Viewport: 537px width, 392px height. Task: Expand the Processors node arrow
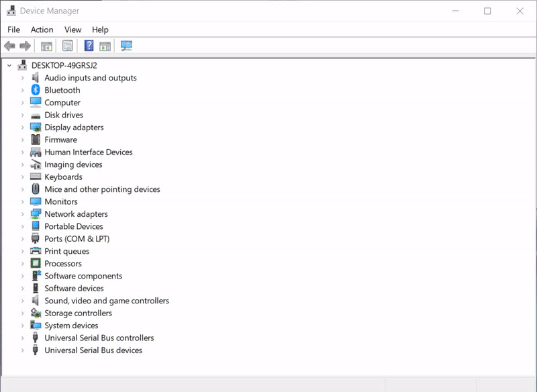[23, 264]
